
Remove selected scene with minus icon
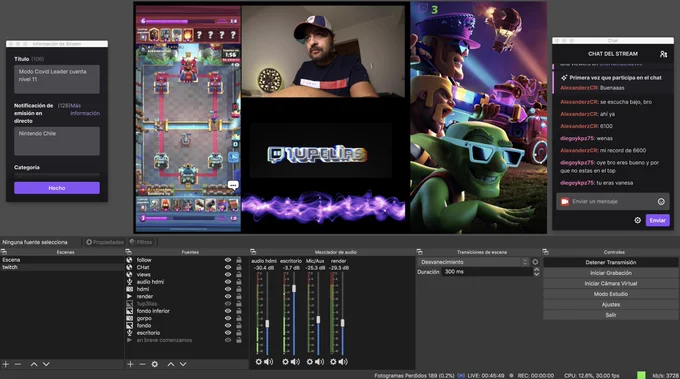point(18,364)
